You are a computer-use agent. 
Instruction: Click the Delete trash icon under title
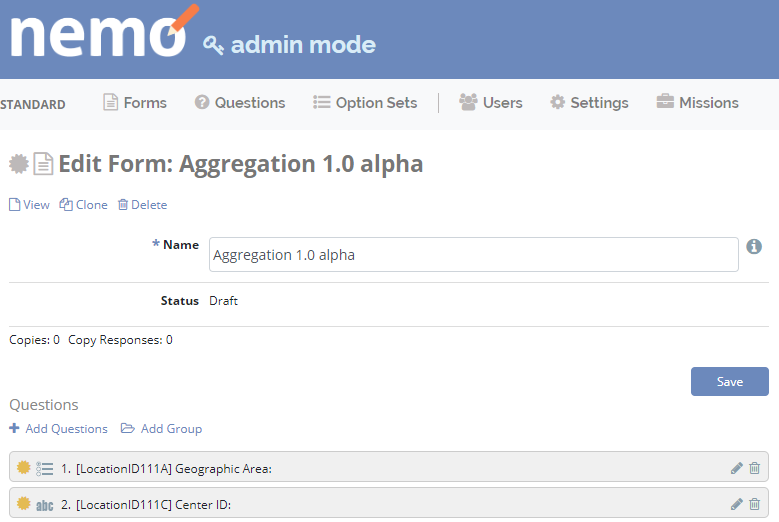[x=123, y=205]
